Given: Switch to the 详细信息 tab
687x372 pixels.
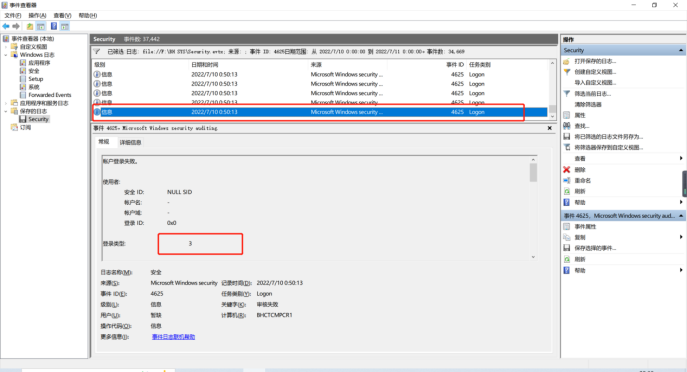Looking at the screenshot, I should [x=131, y=142].
